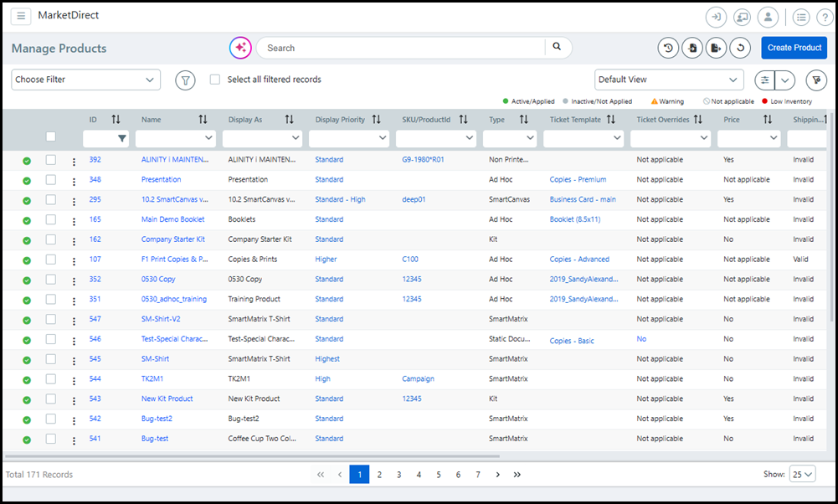Check 'Select all filtered records' checkbox
The image size is (838, 504).
click(x=215, y=80)
